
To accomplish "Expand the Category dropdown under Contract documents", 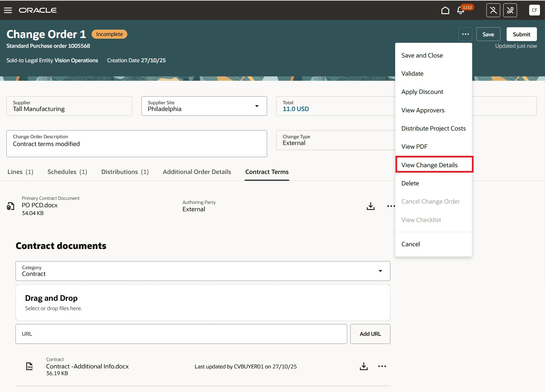I will (380, 271).
